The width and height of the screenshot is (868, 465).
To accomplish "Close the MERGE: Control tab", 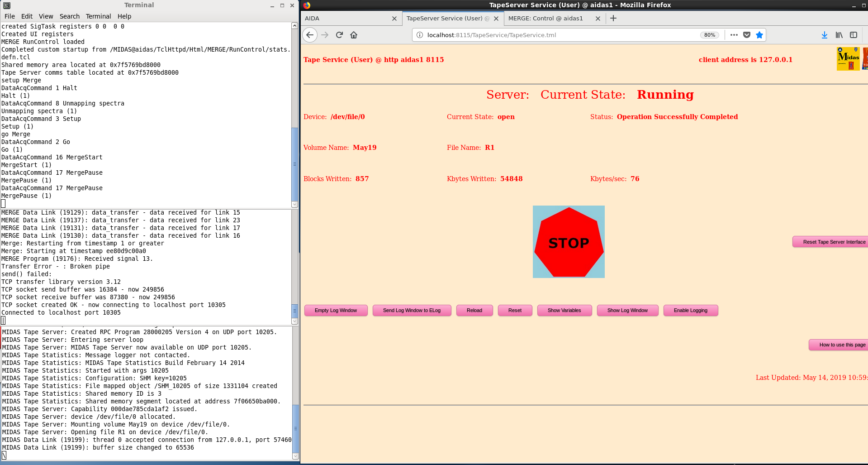I will coord(598,19).
